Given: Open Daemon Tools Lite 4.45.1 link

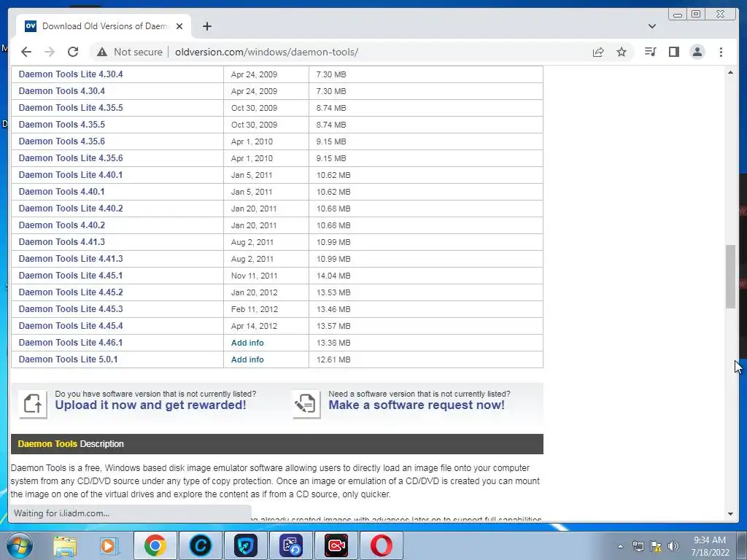Looking at the screenshot, I should pyautogui.click(x=71, y=275).
